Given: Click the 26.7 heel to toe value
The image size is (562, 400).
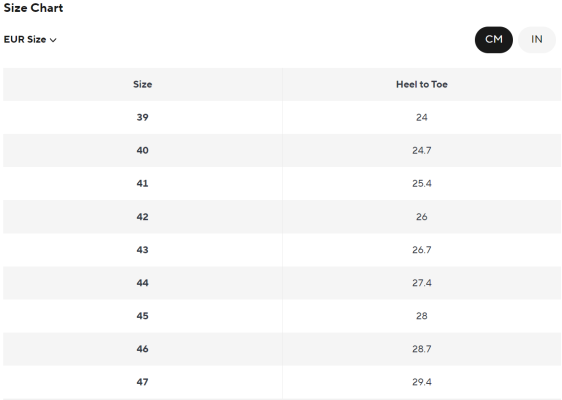Looking at the screenshot, I should tap(422, 249).
